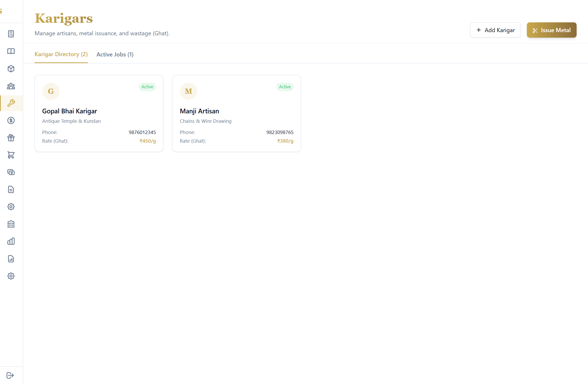Image resolution: width=588 pixels, height=384 pixels.
Task: Click Chains & Wire Drawing specialty text
Action: pos(206,121)
